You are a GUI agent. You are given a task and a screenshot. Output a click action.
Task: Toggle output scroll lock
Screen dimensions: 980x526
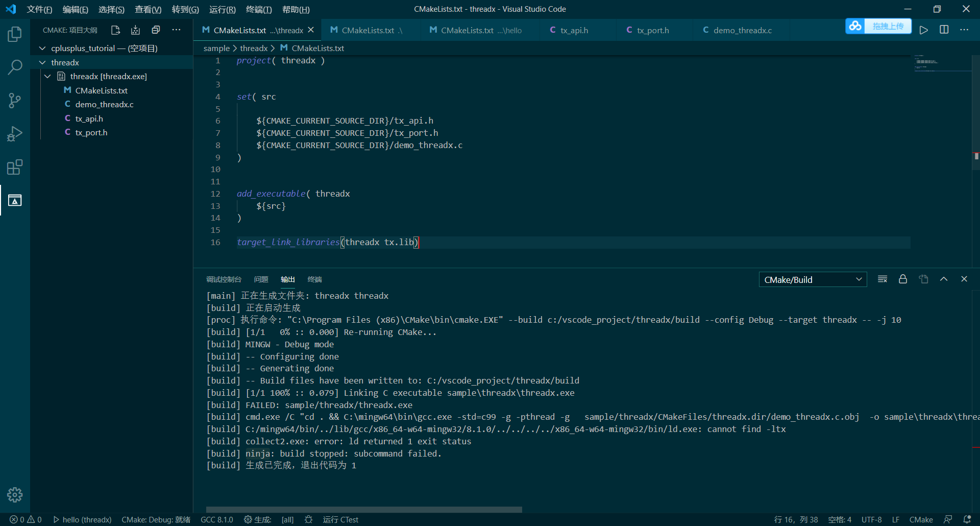tap(903, 279)
